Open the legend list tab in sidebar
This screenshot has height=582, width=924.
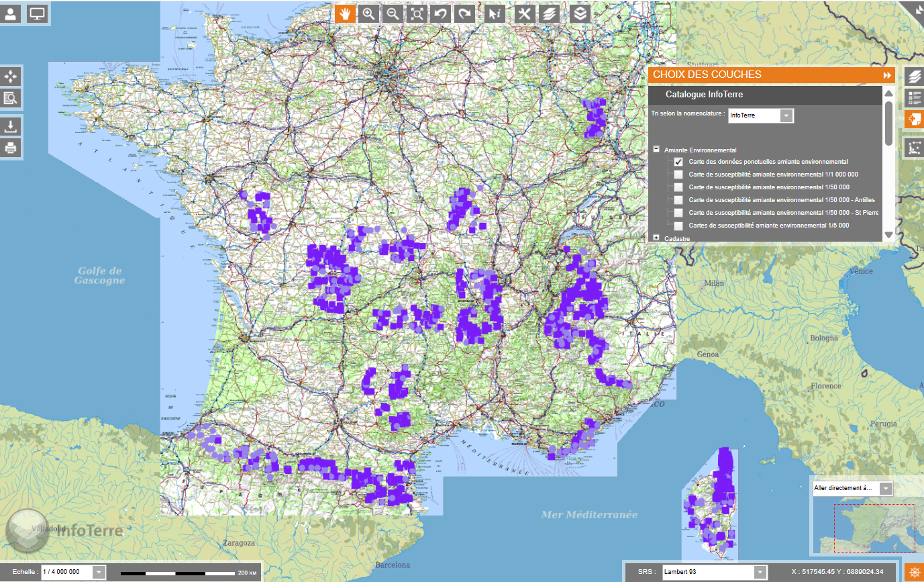(914, 97)
